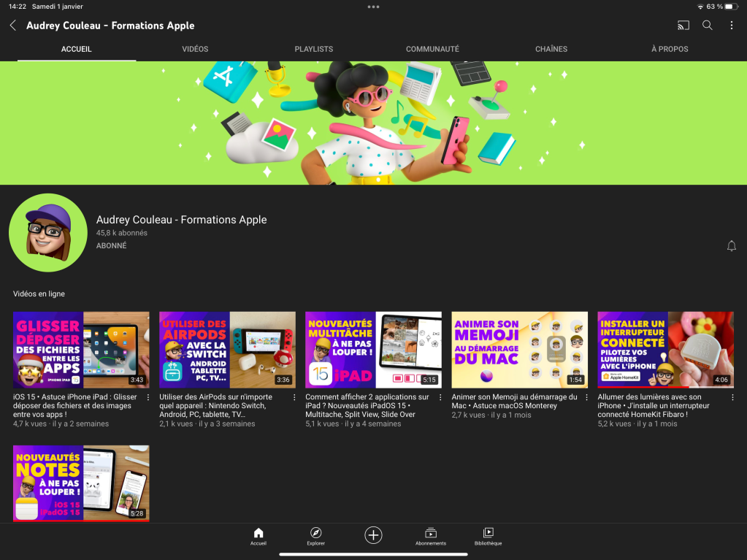
Task: Open the top-right three-dot menu
Action: pos(732,26)
